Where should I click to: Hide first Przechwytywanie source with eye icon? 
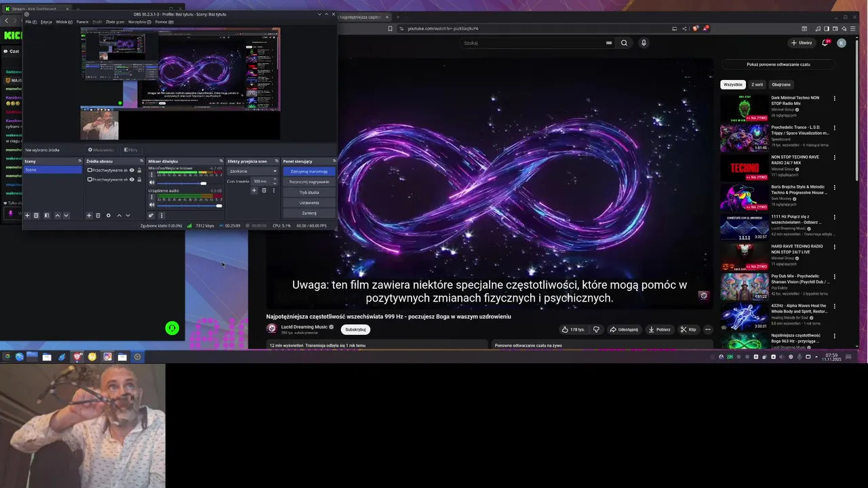pos(132,170)
